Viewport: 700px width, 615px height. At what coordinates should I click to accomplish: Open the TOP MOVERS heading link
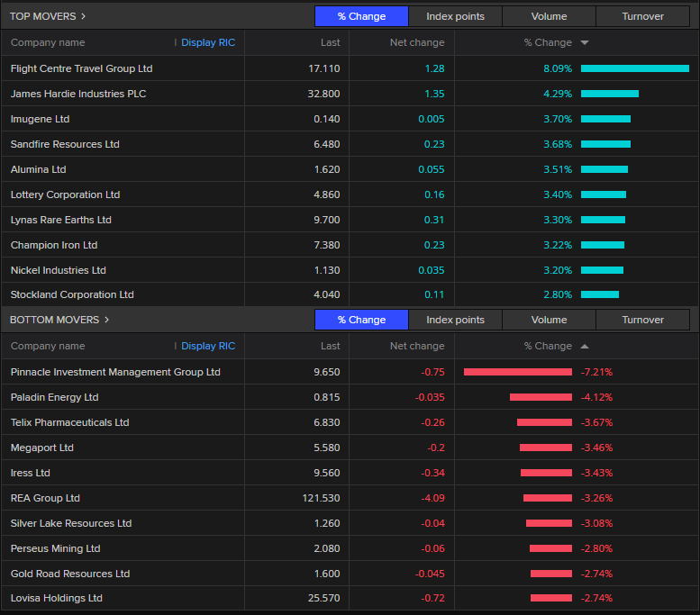point(43,16)
